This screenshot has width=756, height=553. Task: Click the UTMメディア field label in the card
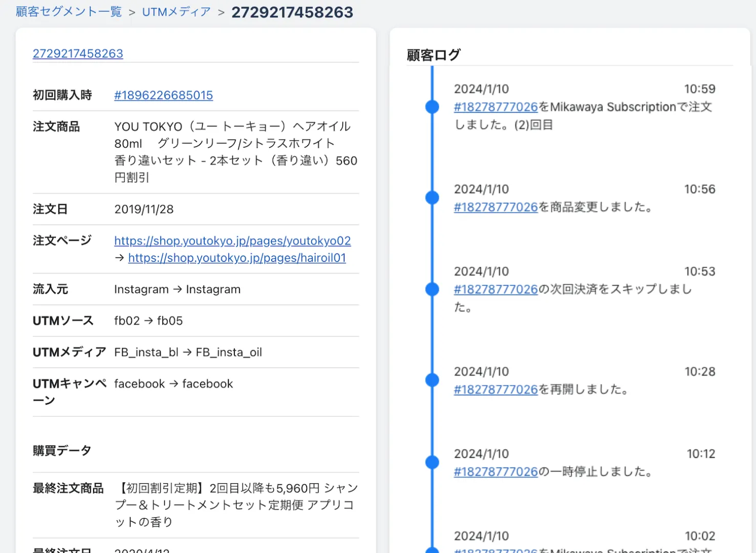point(69,352)
